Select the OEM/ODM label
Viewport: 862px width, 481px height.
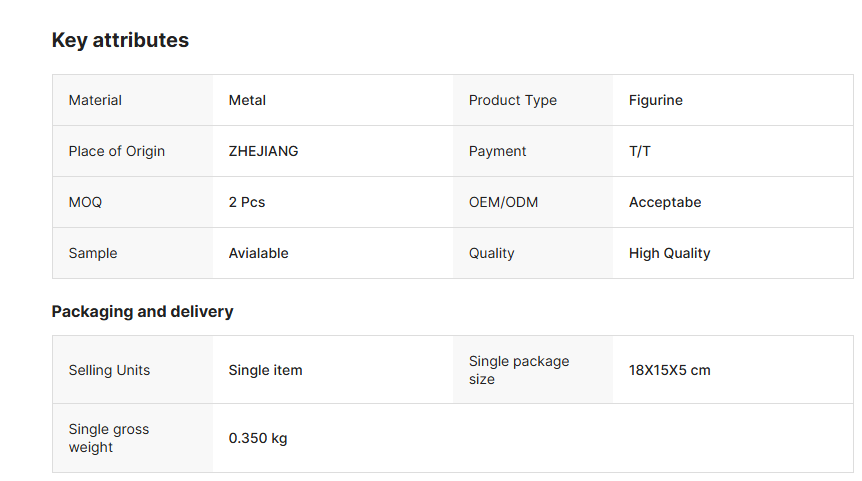tap(503, 202)
